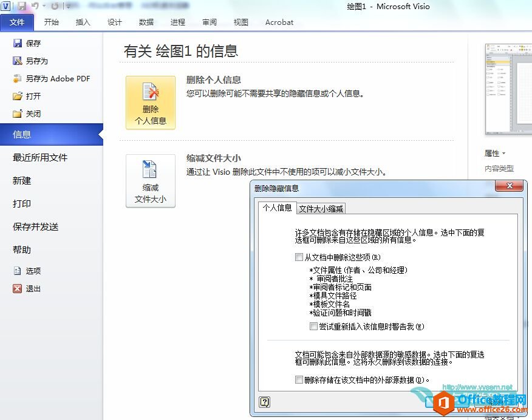Expand the Undo history dropdown arrow
Image resolution: width=532 pixels, height=420 pixels.
(x=44, y=5)
